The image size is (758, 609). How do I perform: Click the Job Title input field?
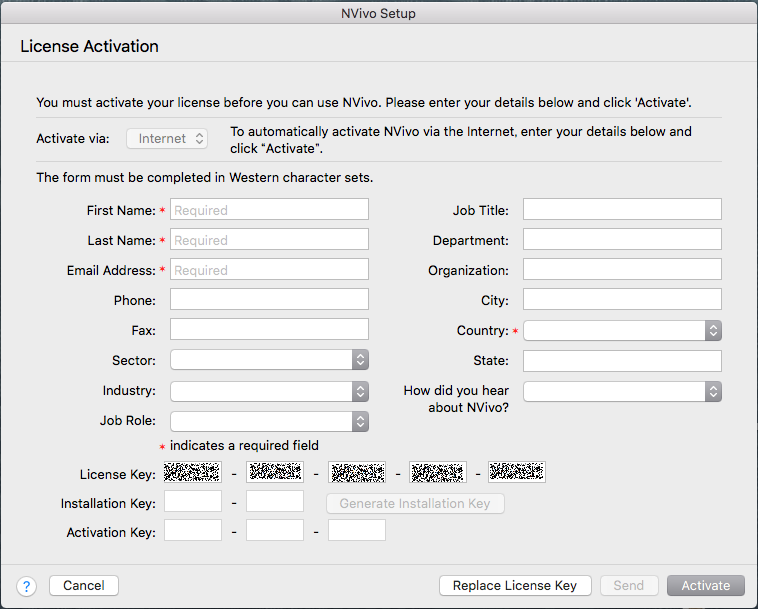tap(622, 209)
